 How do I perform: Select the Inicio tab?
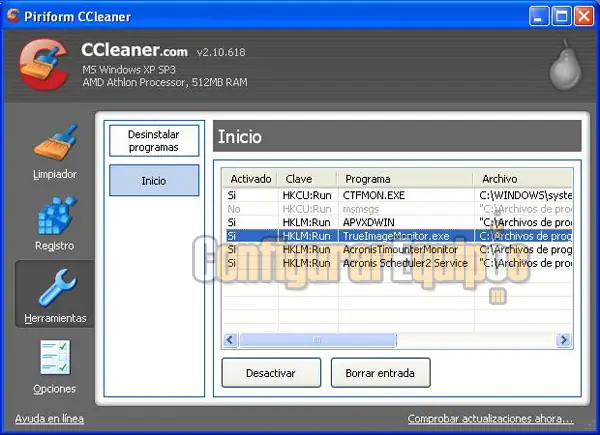(154, 180)
